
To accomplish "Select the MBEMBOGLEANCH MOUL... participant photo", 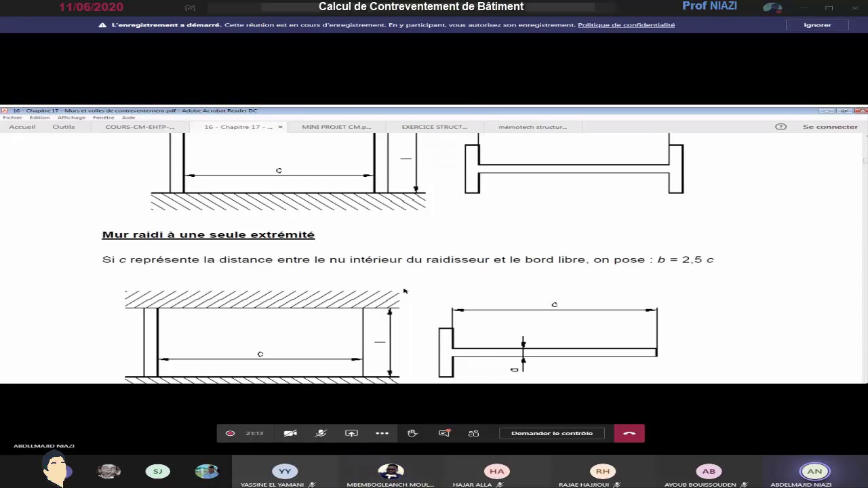I will click(x=391, y=471).
